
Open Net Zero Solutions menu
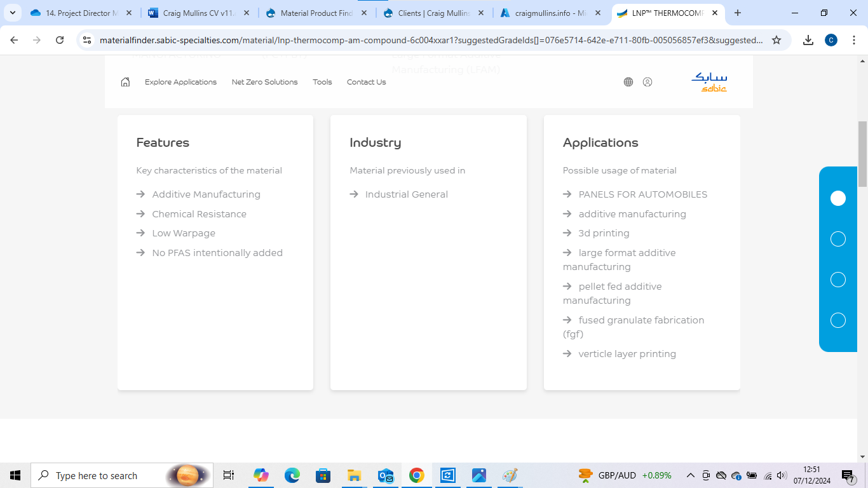click(x=264, y=82)
